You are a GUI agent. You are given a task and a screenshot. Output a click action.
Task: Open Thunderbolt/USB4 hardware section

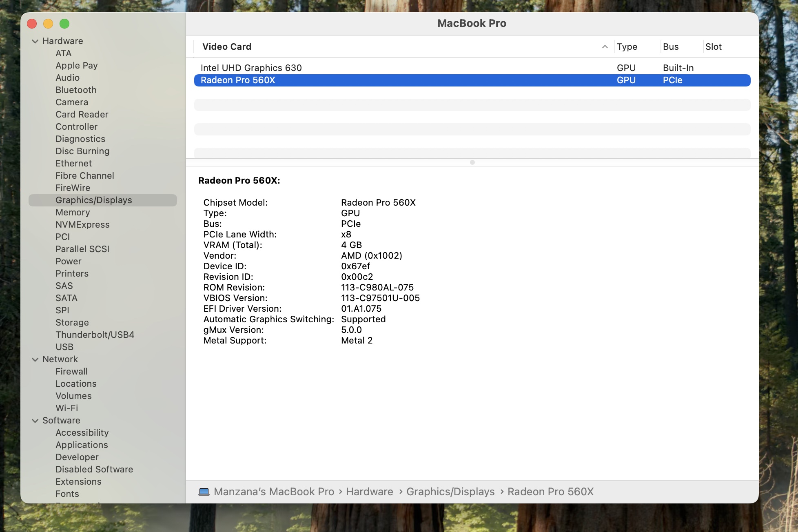click(x=95, y=335)
